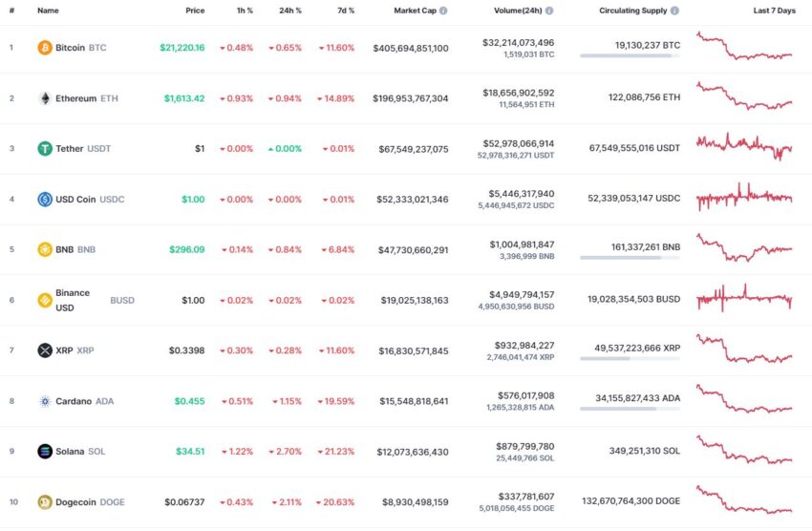Viewport: 812px width, 531px height.
Task: Open the Market Cap info tooltip icon
Action: click(443, 11)
